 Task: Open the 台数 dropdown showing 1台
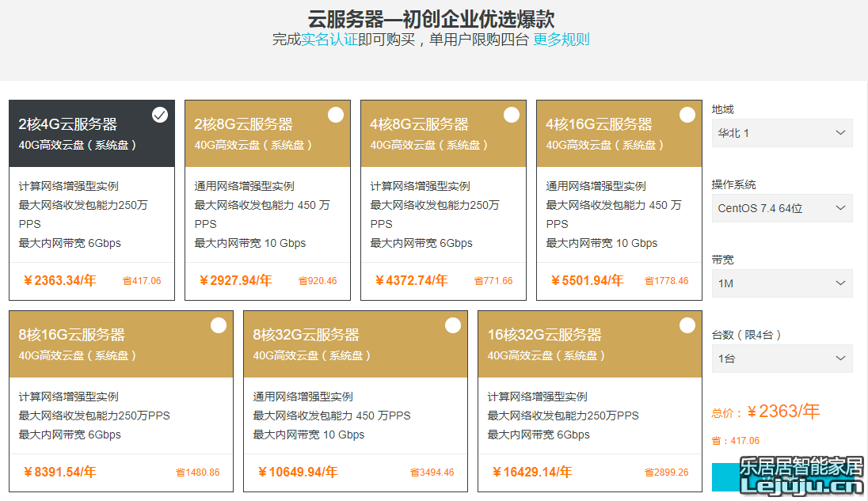point(782,359)
